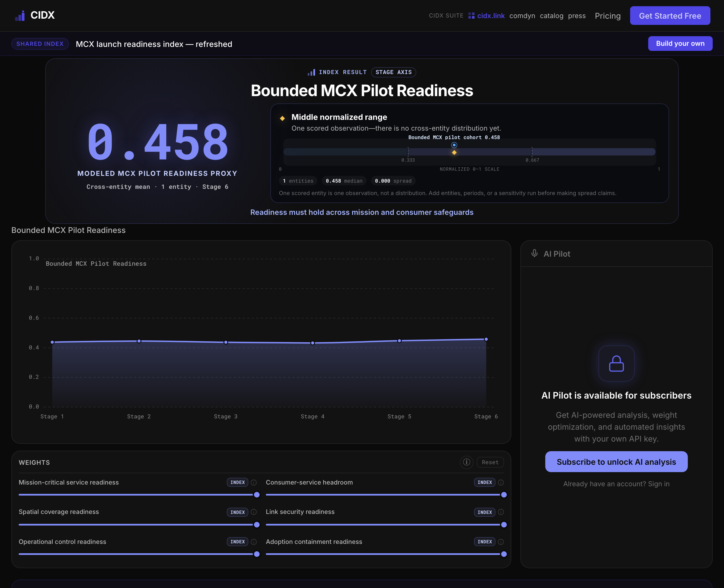This screenshot has width=724, height=588.
Task: Click the SHARED INDEX badge
Action: point(40,44)
